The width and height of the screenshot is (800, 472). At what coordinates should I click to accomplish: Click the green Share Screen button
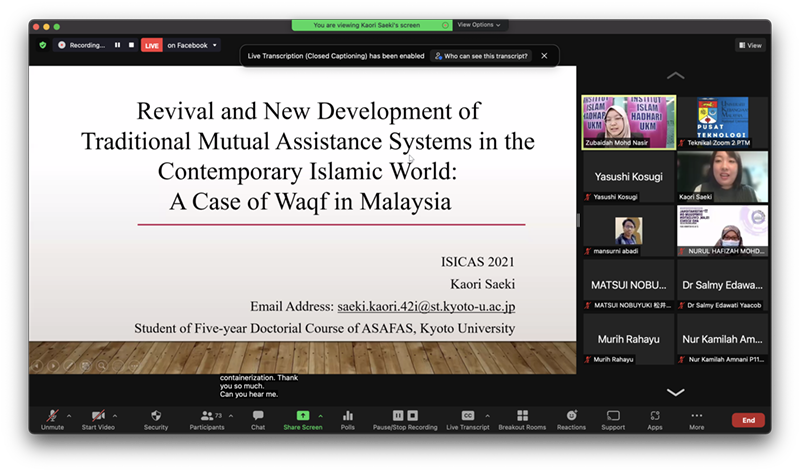303,418
